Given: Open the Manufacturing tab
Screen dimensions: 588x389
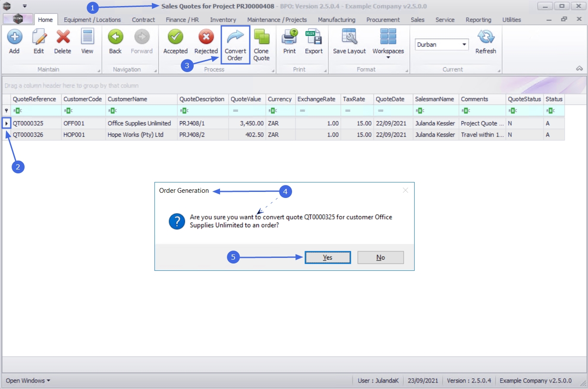Looking at the screenshot, I should pyautogui.click(x=336, y=20).
